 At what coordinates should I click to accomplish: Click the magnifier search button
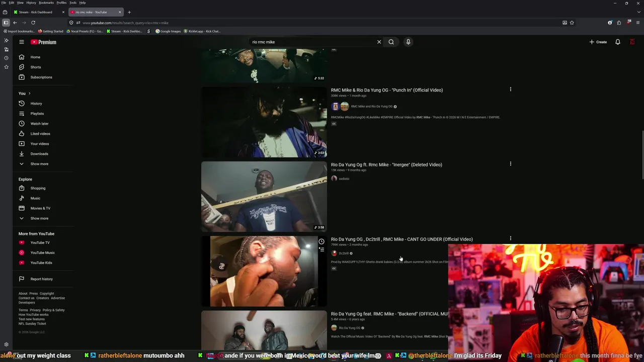click(391, 42)
